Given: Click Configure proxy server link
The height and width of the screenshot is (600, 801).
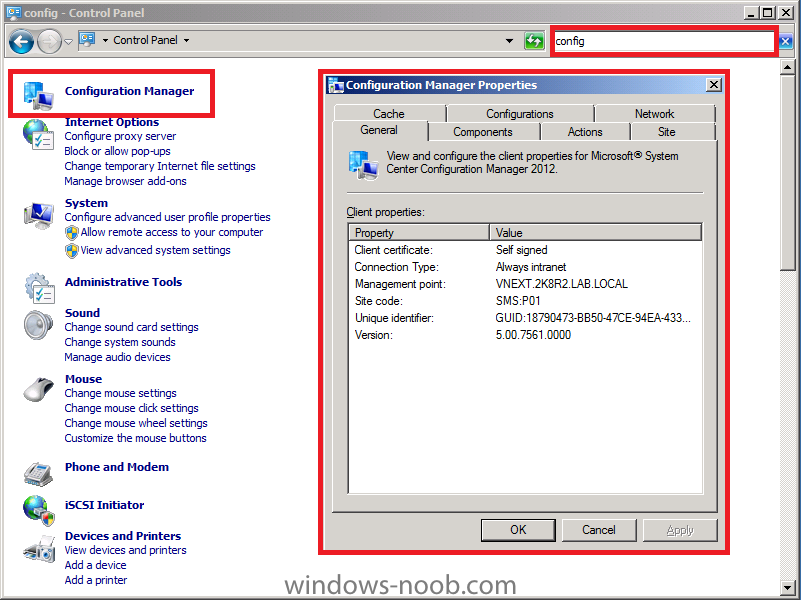Looking at the screenshot, I should click(120, 136).
